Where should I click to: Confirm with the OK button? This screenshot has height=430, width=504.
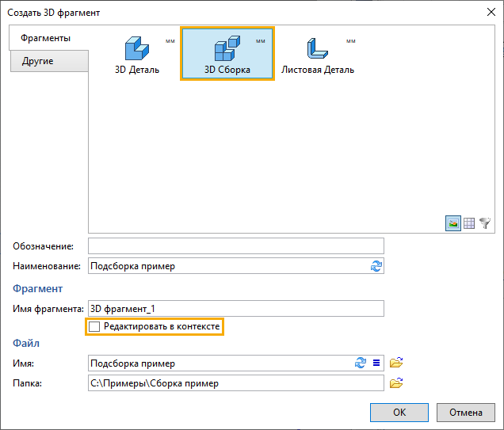coord(399,412)
